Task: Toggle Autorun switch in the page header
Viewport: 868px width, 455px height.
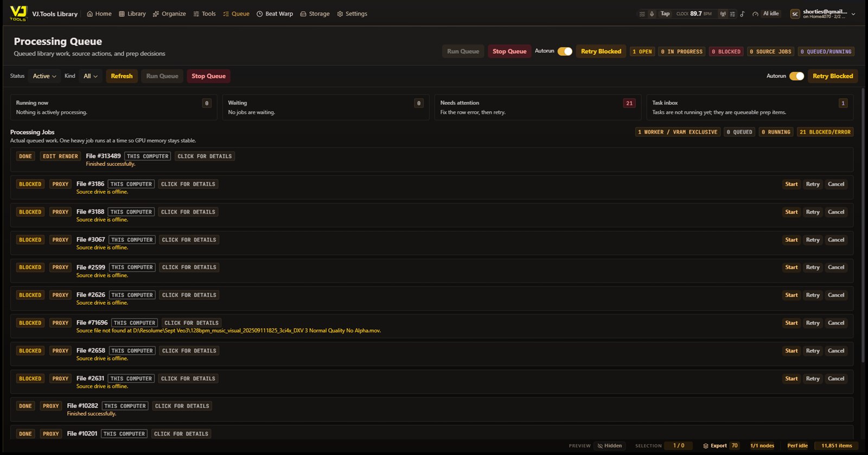Action: (565, 51)
